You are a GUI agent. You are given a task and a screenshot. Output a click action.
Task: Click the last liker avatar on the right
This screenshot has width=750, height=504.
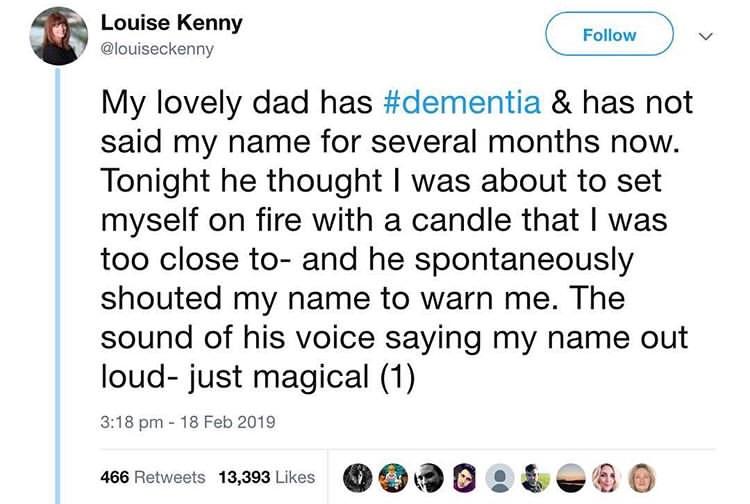pyautogui.click(x=640, y=477)
